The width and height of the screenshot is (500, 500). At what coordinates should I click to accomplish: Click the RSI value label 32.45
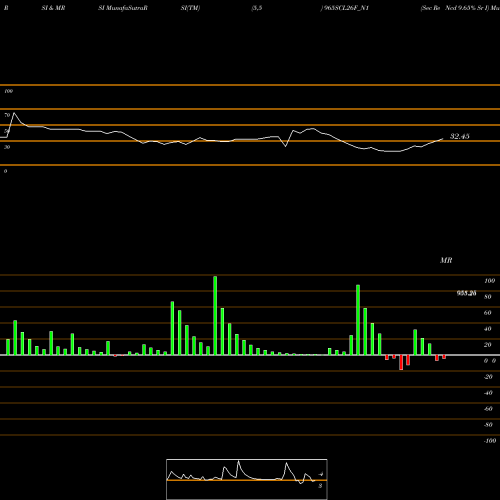(460, 136)
